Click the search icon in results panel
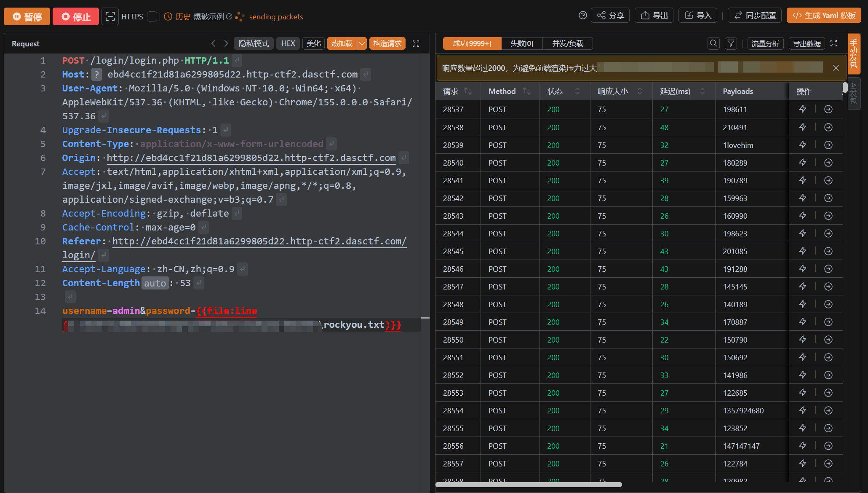 point(713,43)
